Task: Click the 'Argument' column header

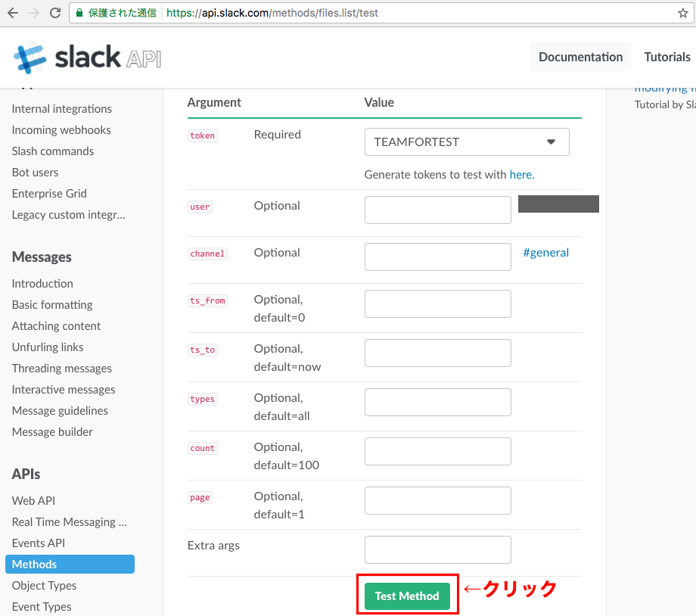Action: [x=214, y=103]
